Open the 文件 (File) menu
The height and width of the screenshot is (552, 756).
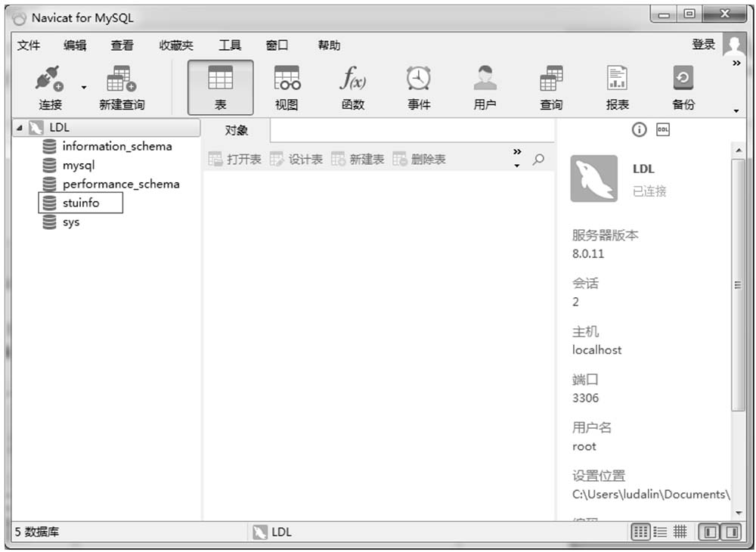click(29, 45)
